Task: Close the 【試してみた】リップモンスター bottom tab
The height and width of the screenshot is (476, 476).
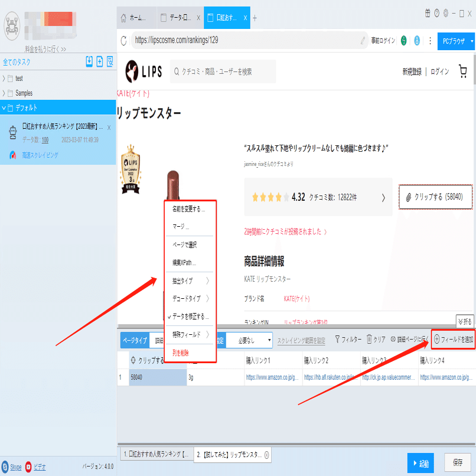Action: pyautogui.click(x=266, y=455)
